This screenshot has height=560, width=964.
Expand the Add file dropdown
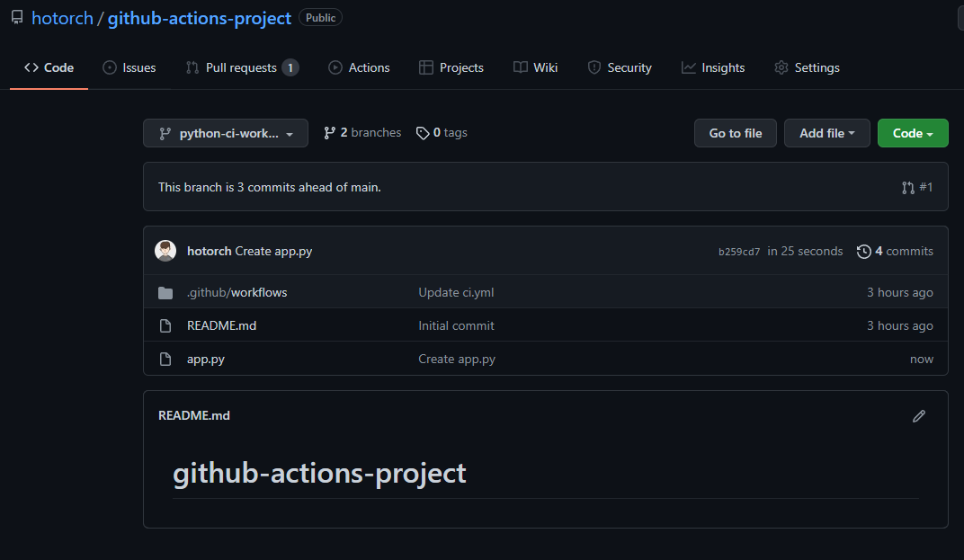tap(827, 133)
